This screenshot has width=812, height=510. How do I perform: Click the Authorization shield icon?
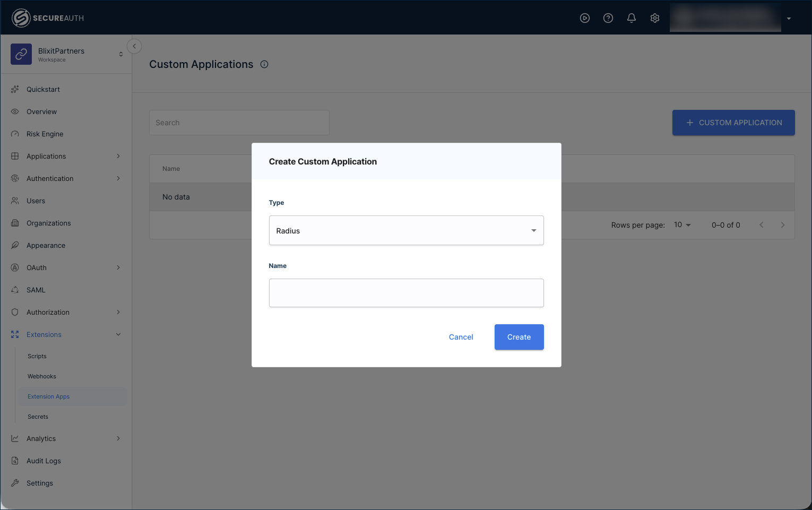15,312
